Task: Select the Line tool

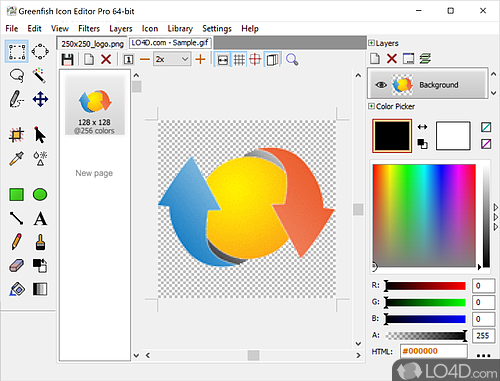Action: tap(17, 218)
